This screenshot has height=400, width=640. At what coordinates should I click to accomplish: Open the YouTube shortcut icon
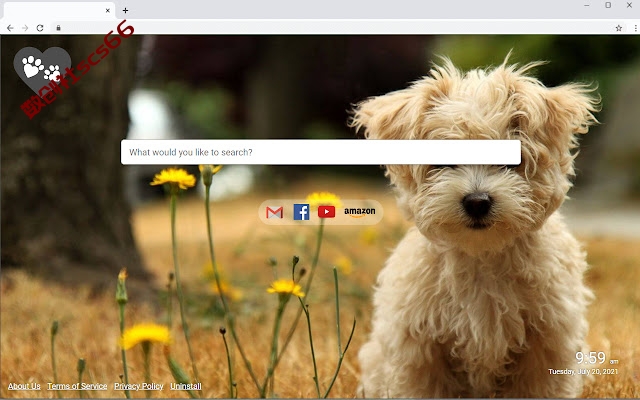[x=327, y=212]
